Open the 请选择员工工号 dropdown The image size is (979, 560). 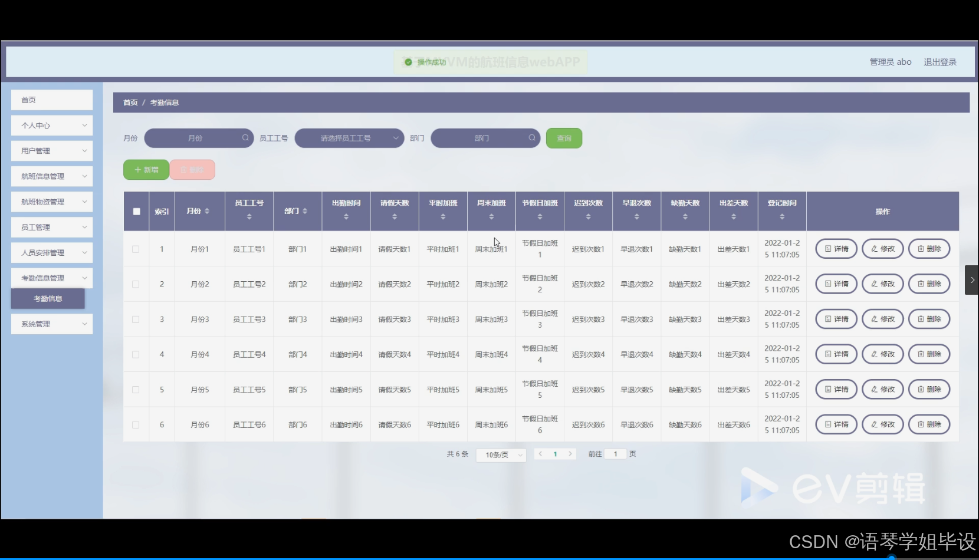349,138
